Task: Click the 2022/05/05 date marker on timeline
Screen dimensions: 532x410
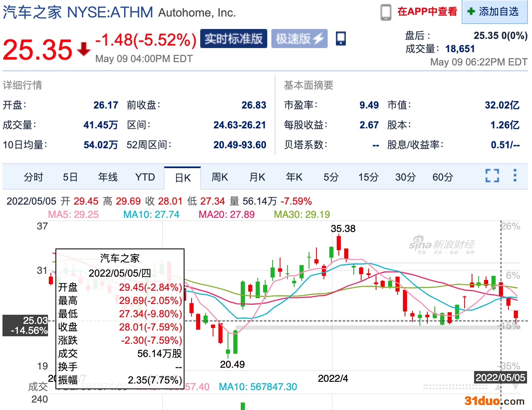Action: [x=500, y=377]
